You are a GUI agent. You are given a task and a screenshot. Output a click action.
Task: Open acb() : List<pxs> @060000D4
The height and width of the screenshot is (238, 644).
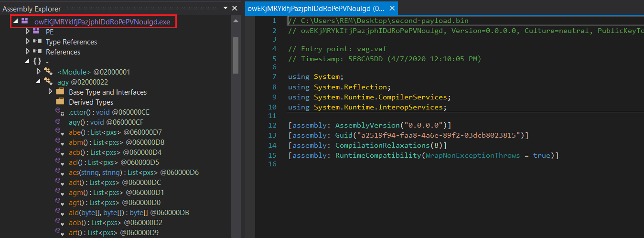point(115,152)
